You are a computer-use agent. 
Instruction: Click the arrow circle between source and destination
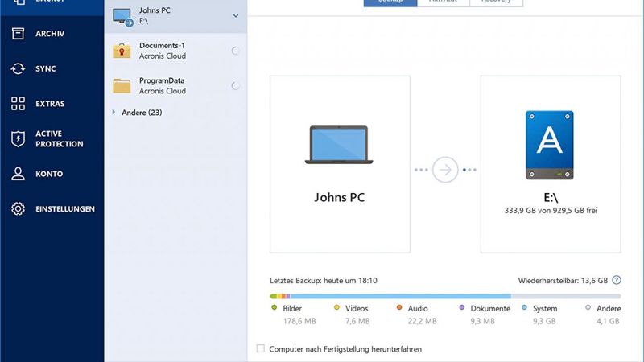(445, 170)
